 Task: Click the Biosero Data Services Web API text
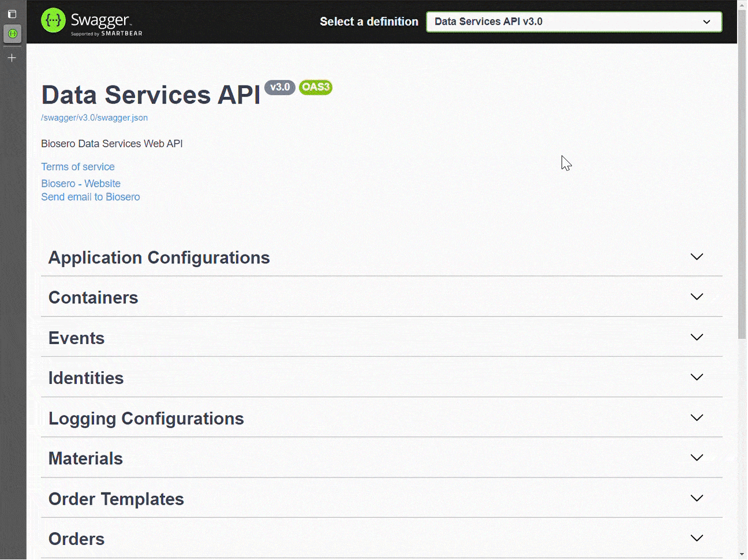pos(112,144)
